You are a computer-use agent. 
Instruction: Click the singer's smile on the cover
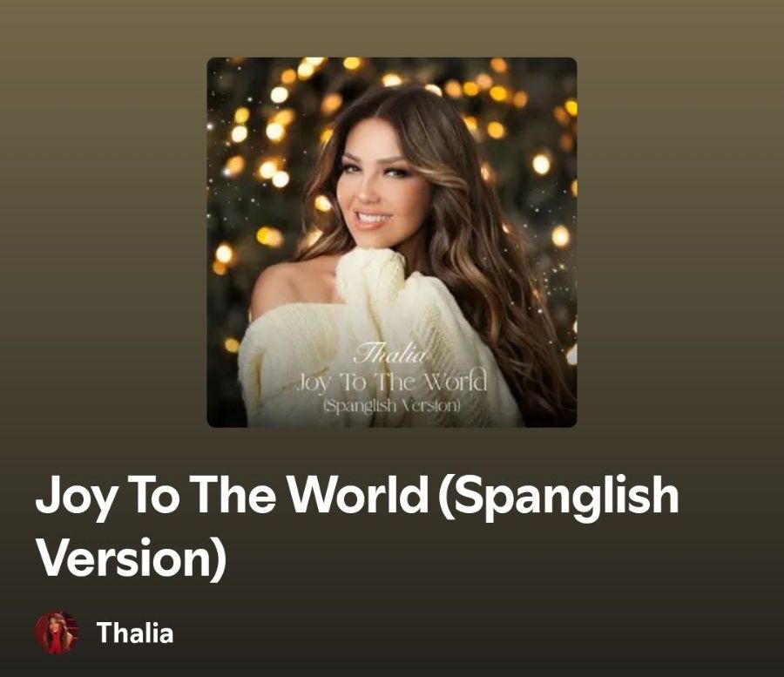(374, 219)
